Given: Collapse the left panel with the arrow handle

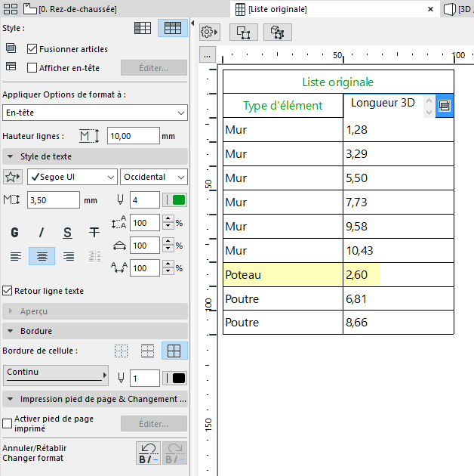Looking at the screenshot, I should [192, 23].
